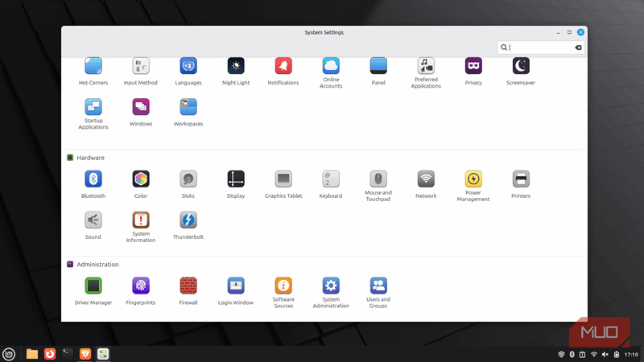Open Software Sources
644x362 pixels.
[x=283, y=286]
